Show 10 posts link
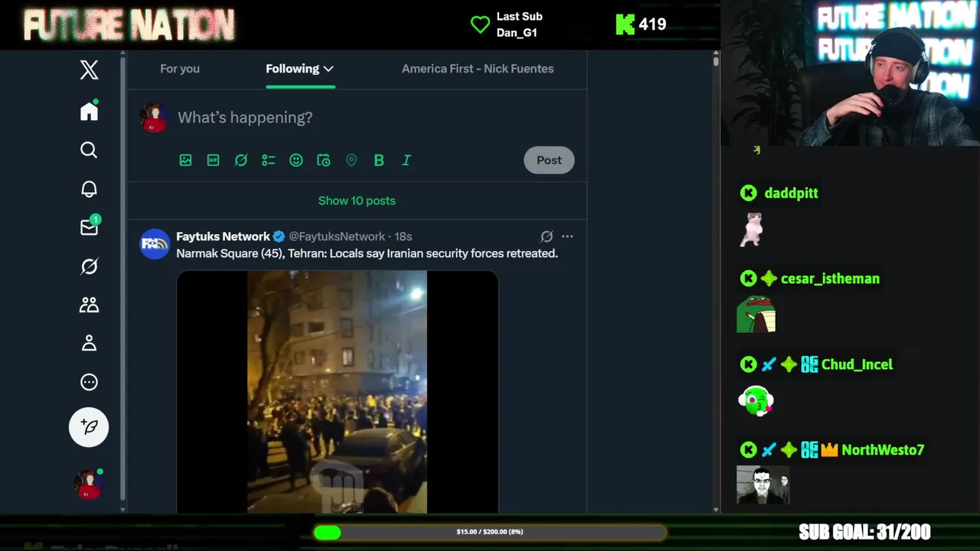 pyautogui.click(x=357, y=201)
